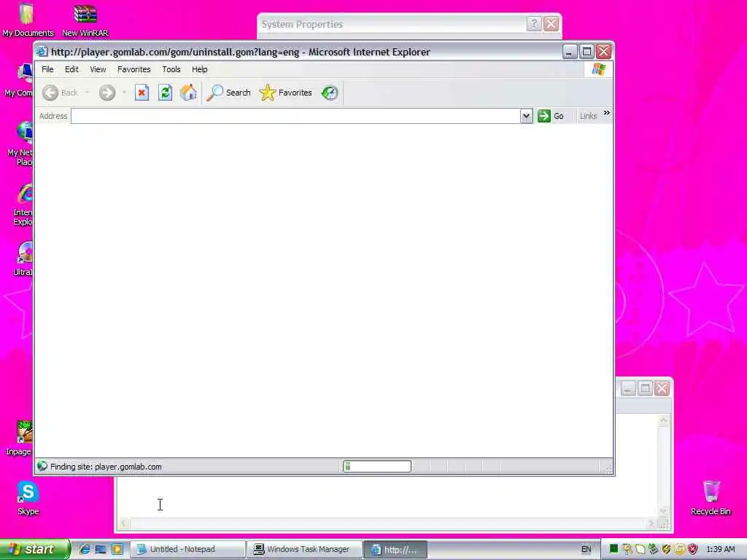The width and height of the screenshot is (747, 560).
Task: Open the File menu
Action: click(x=47, y=69)
